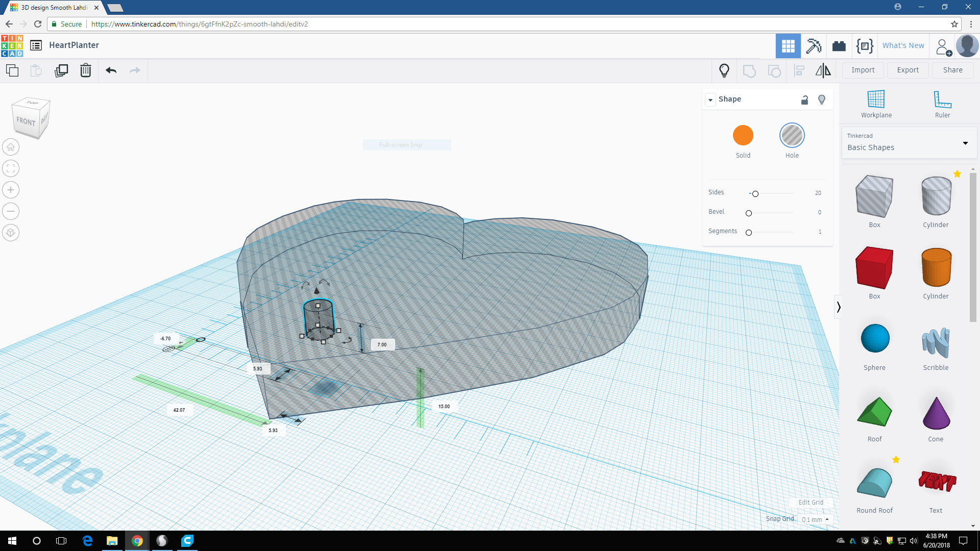Select the Scribble shape
980x551 pixels.
(936, 342)
